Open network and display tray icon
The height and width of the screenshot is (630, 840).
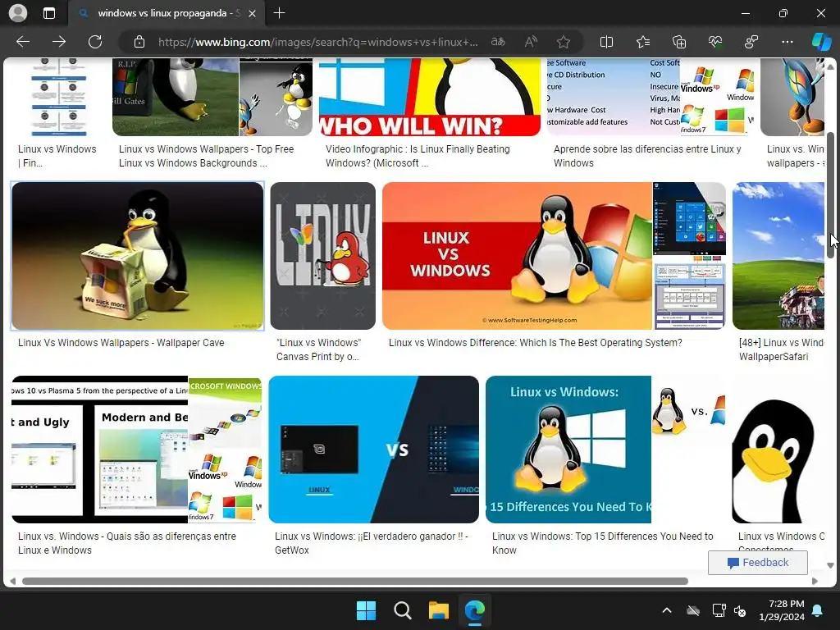(x=719, y=610)
